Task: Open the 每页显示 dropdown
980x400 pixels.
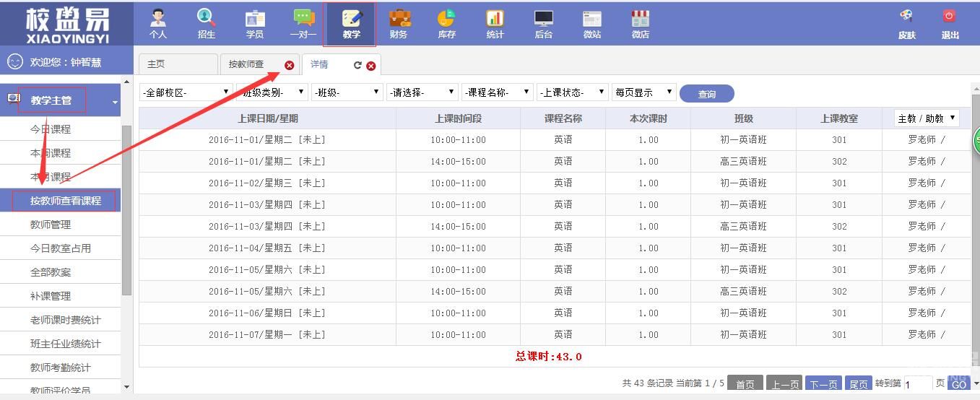Action: coord(643,92)
